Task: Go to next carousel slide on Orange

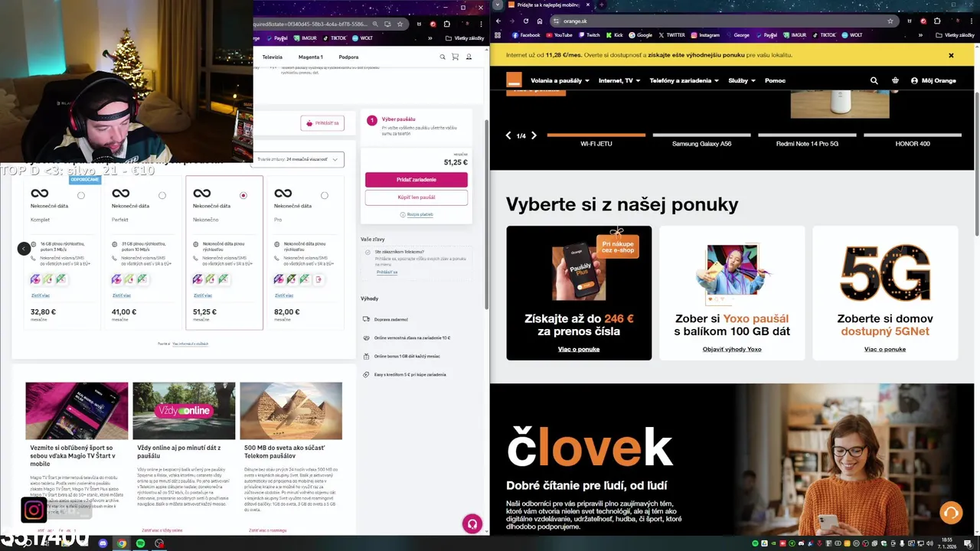Action: (x=534, y=135)
